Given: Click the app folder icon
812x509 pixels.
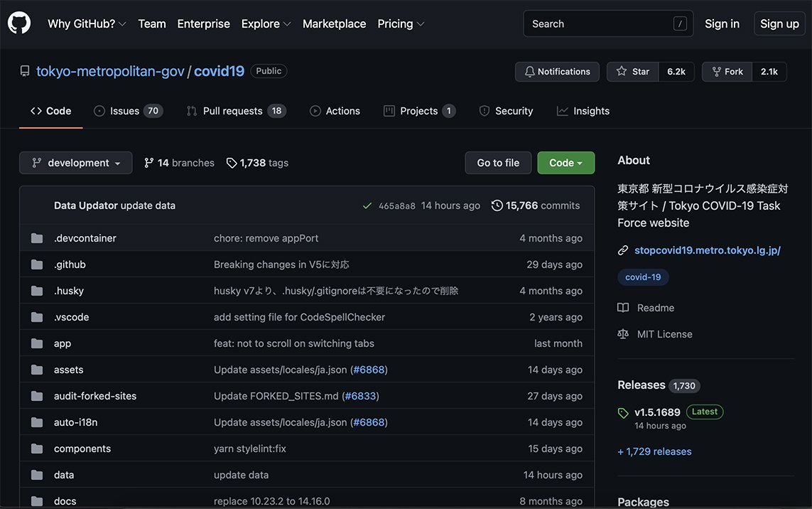Looking at the screenshot, I should [x=37, y=343].
